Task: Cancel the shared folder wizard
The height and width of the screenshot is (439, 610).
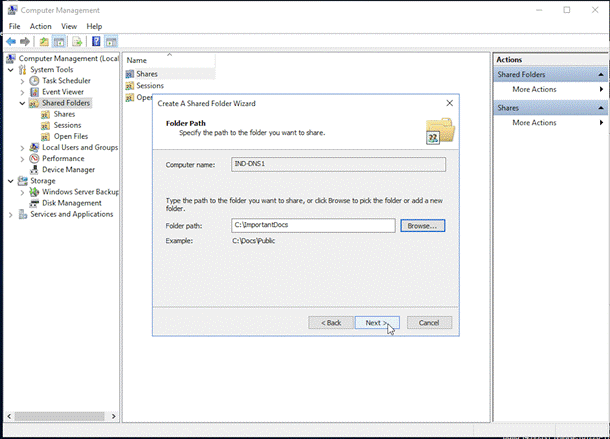Action: [429, 323]
